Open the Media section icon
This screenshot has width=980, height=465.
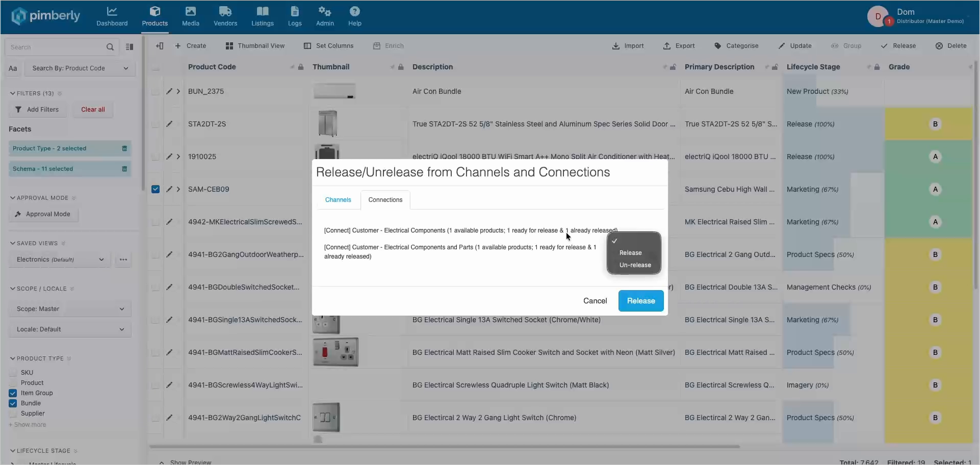pyautogui.click(x=190, y=11)
